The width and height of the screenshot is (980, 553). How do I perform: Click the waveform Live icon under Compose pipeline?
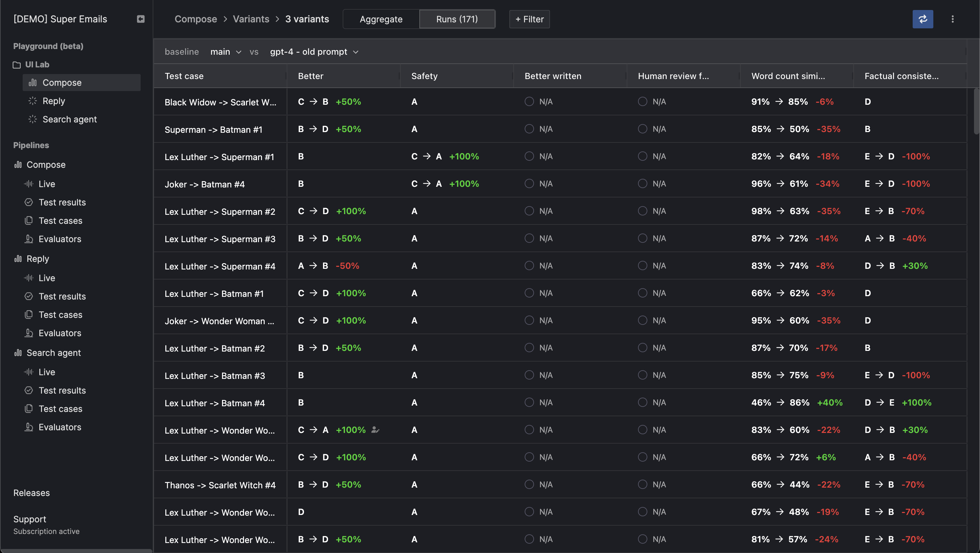29,184
